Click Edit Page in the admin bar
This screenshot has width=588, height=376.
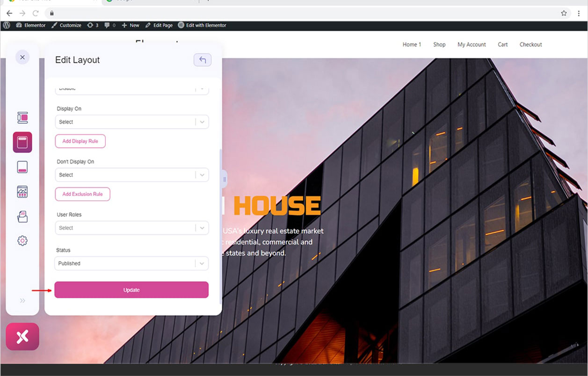159,25
